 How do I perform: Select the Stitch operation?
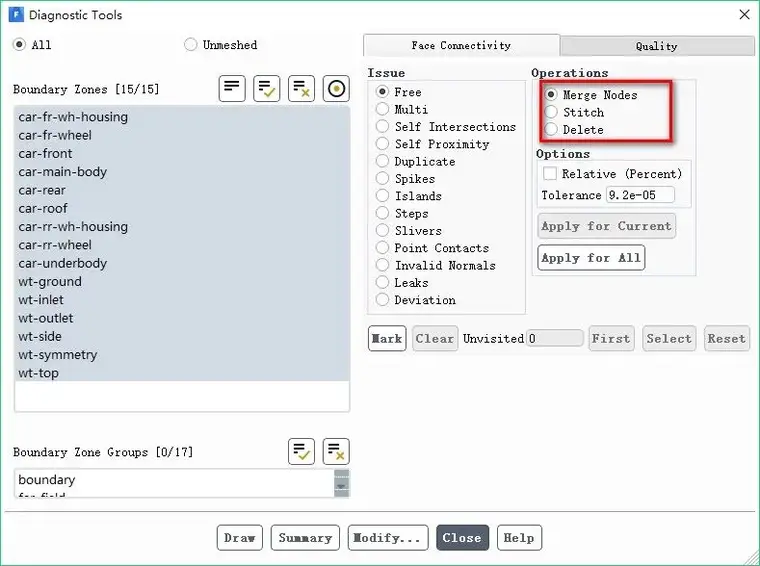point(551,112)
